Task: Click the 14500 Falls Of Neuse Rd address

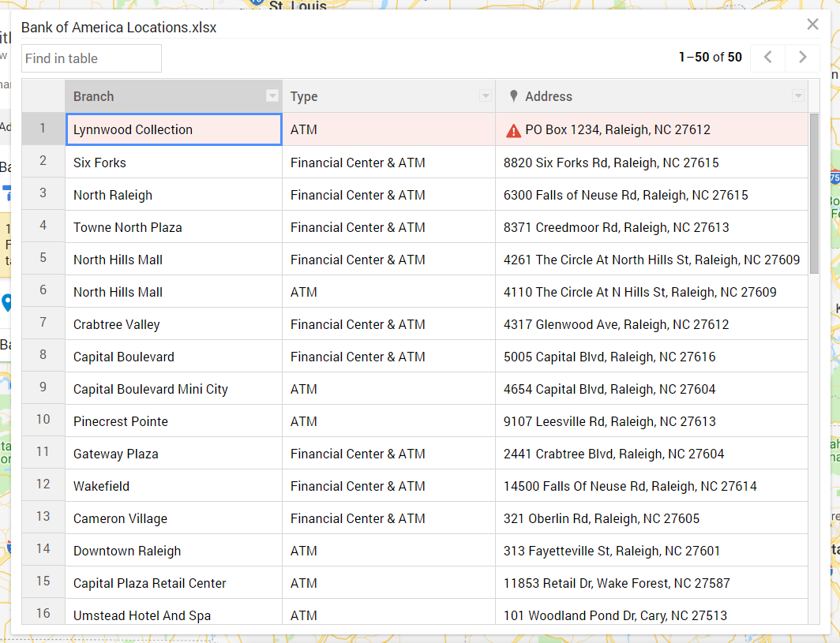Action: coord(651,486)
